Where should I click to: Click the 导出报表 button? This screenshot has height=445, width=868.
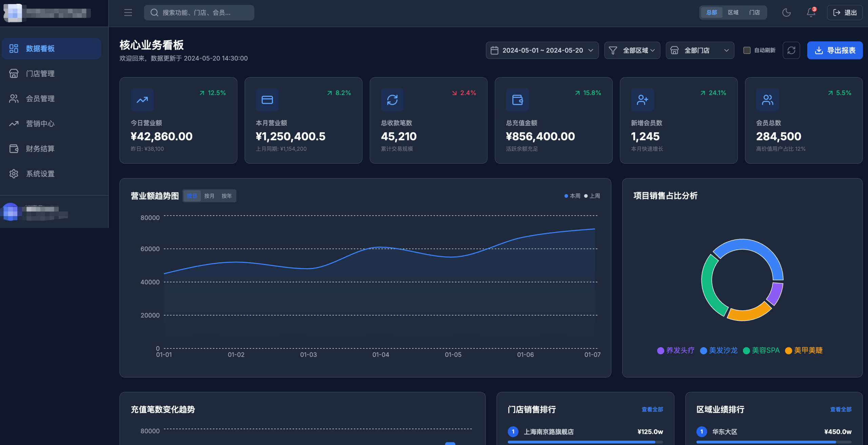coord(835,50)
